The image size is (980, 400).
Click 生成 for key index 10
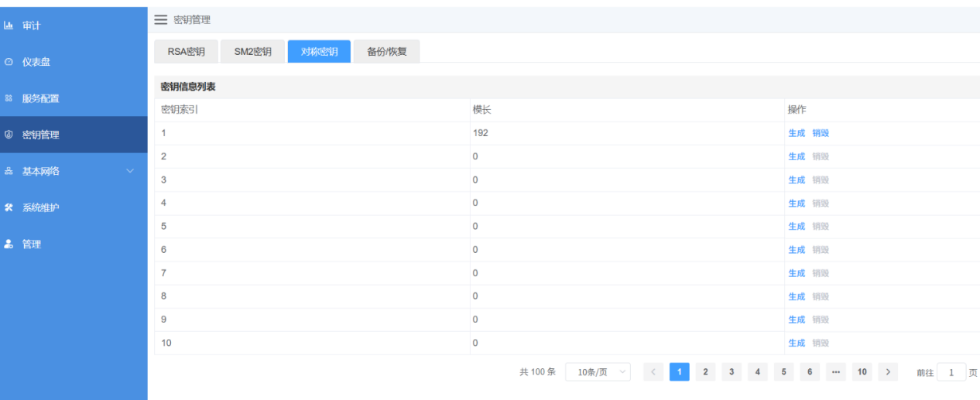pos(797,343)
